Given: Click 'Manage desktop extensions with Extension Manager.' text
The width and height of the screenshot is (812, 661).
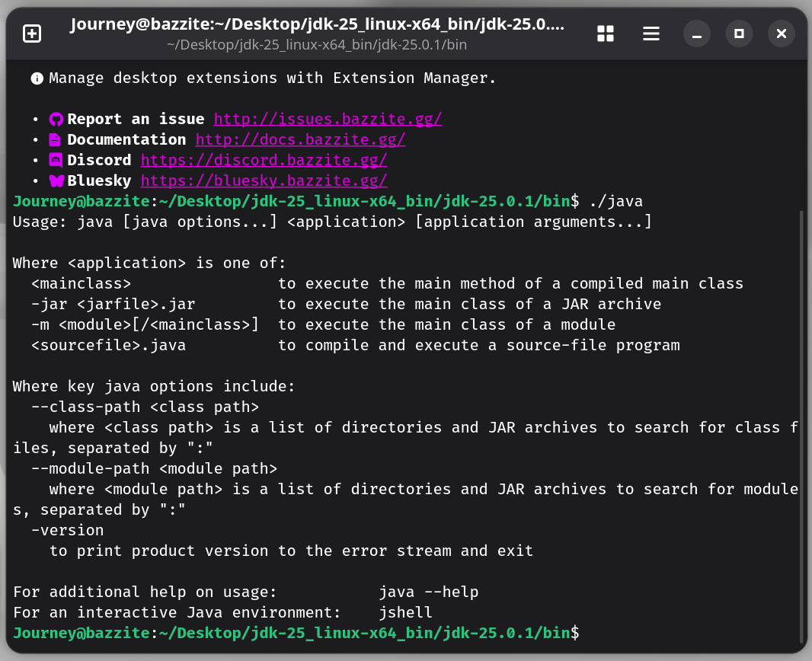Looking at the screenshot, I should (273, 78).
